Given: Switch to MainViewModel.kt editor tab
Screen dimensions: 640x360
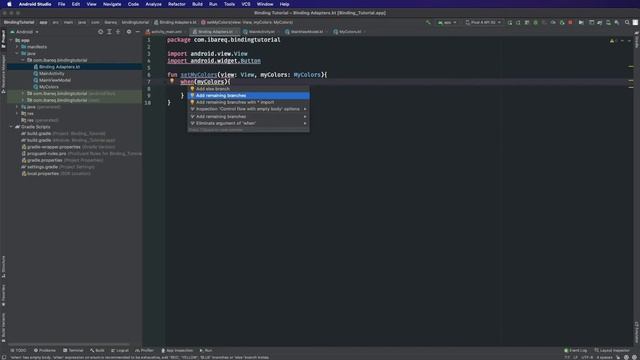Looking at the screenshot, I should click(x=305, y=31).
